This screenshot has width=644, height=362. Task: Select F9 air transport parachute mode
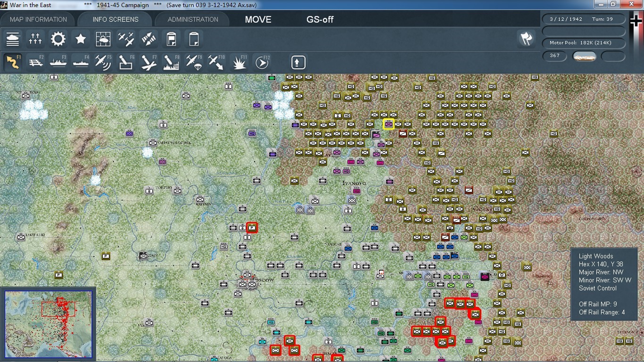point(194,62)
